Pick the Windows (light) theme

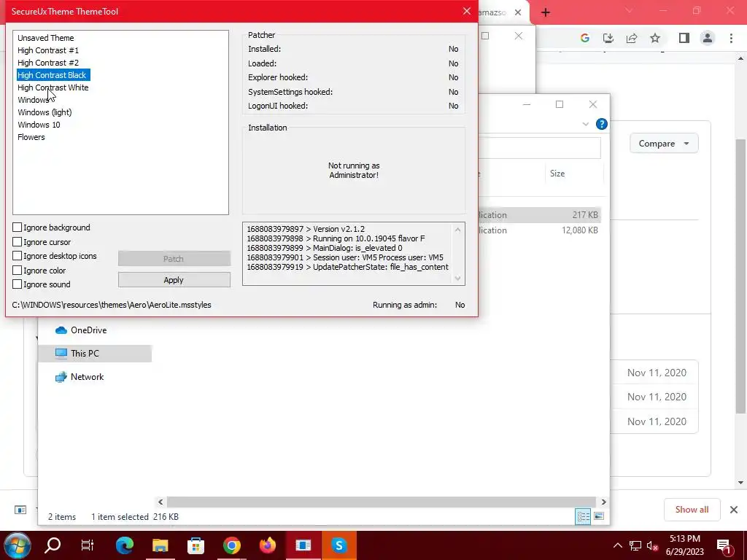[x=44, y=112]
